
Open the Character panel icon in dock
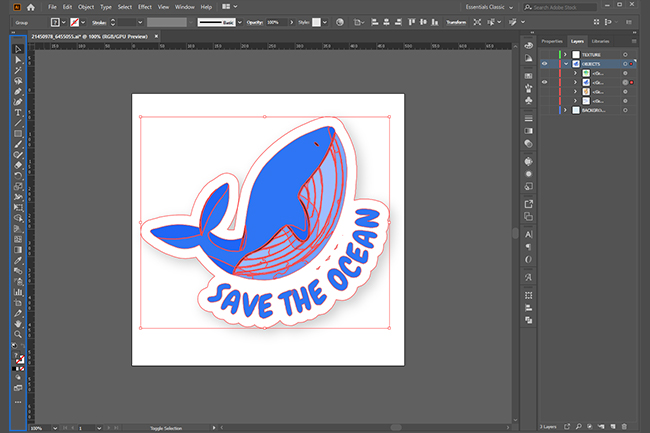pos(528,235)
